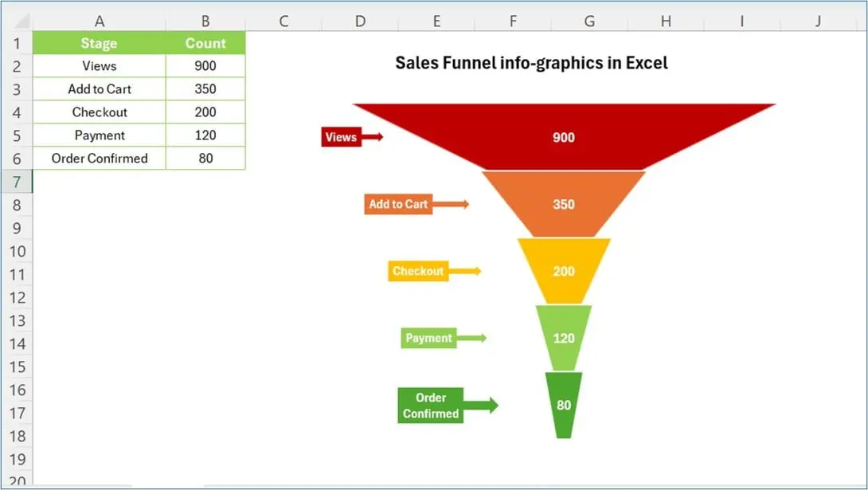Select the table cell with value 80
This screenshot has height=490, width=868.
coord(205,159)
